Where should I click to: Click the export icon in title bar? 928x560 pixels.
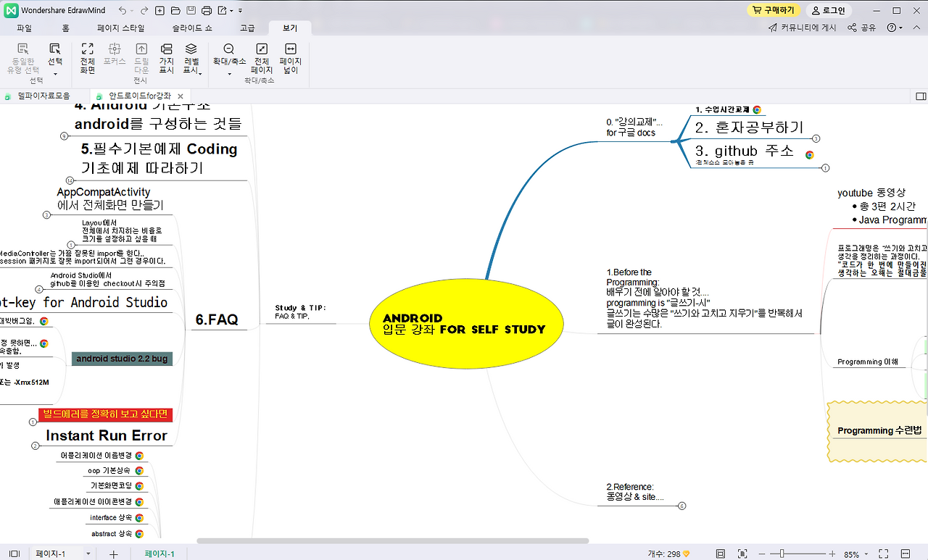coord(223,11)
